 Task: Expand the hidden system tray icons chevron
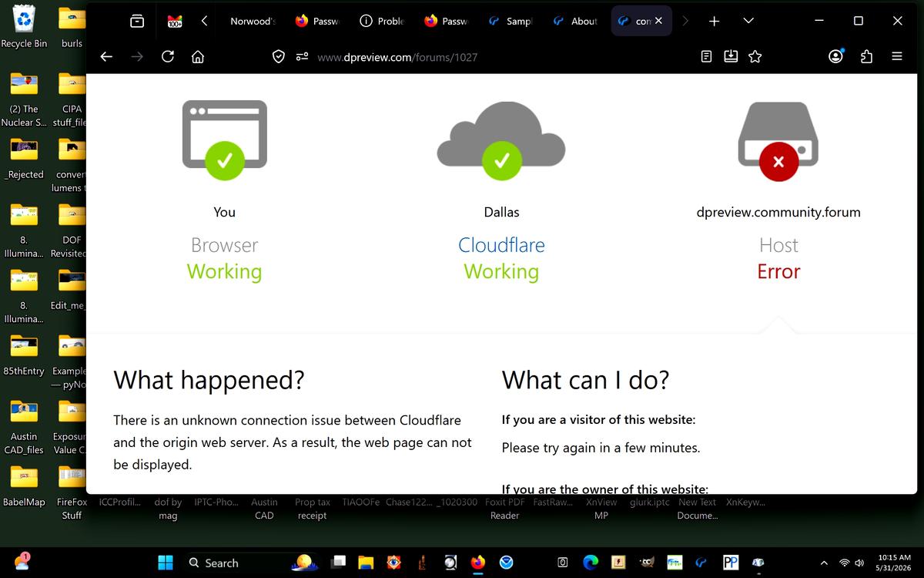tap(824, 563)
